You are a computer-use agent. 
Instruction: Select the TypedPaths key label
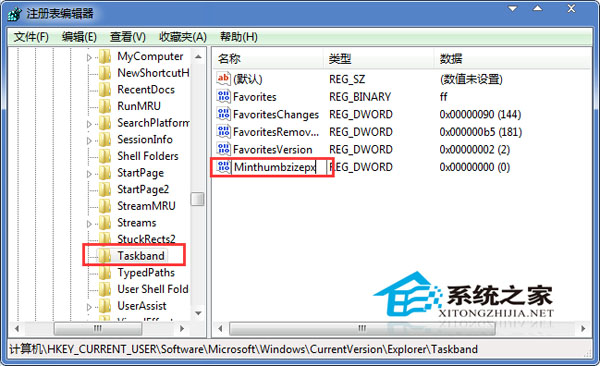click(146, 273)
